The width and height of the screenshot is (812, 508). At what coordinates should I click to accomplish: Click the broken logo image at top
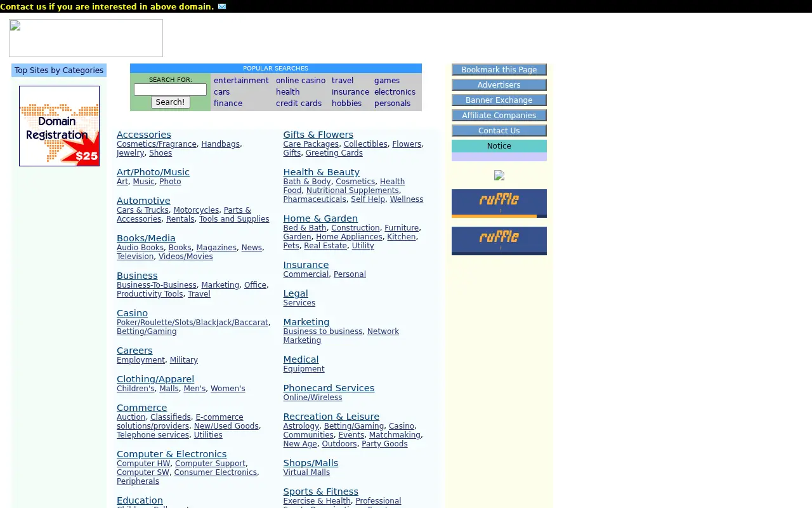[86, 38]
